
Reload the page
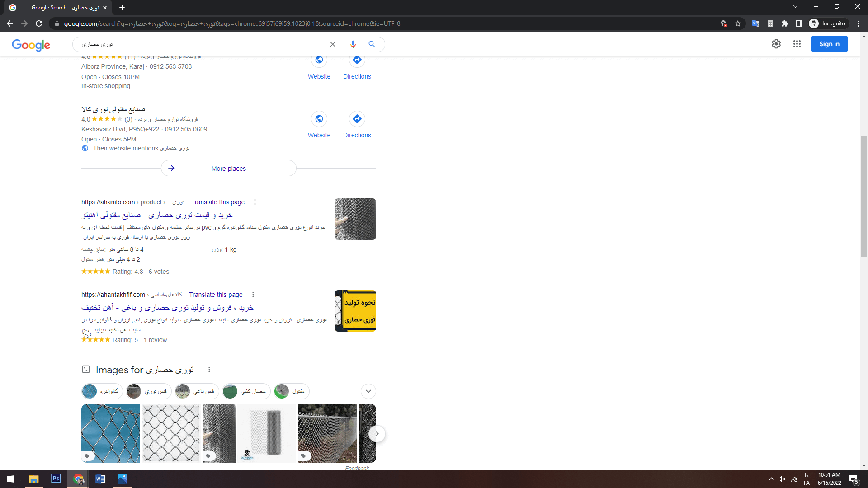pos(39,23)
